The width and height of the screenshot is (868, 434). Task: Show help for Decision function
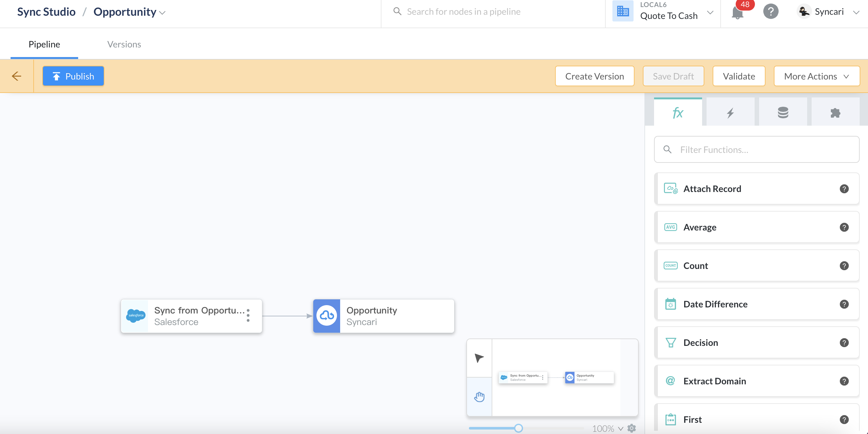pos(844,343)
